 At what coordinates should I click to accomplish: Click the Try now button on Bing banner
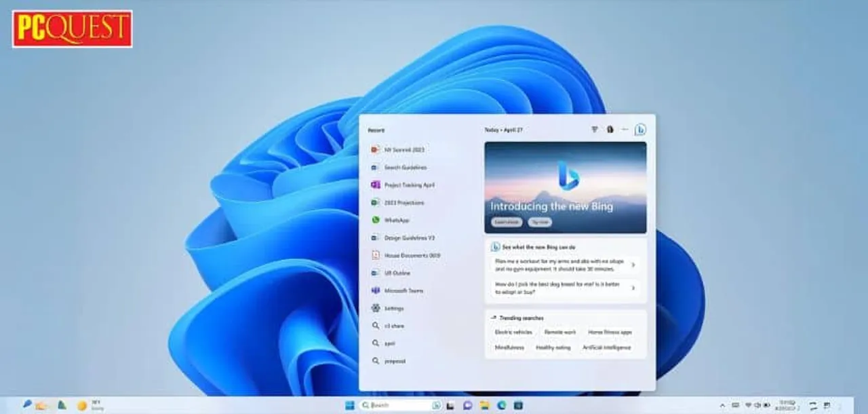[540, 222]
